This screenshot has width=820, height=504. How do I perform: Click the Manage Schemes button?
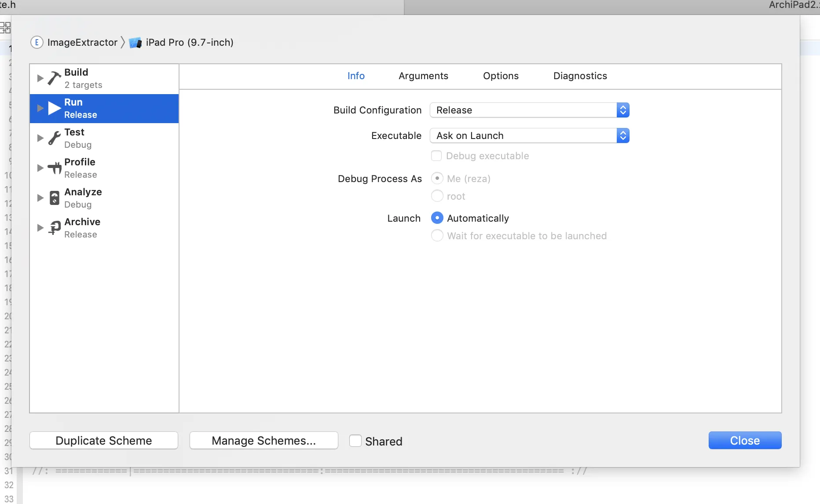pos(264,441)
